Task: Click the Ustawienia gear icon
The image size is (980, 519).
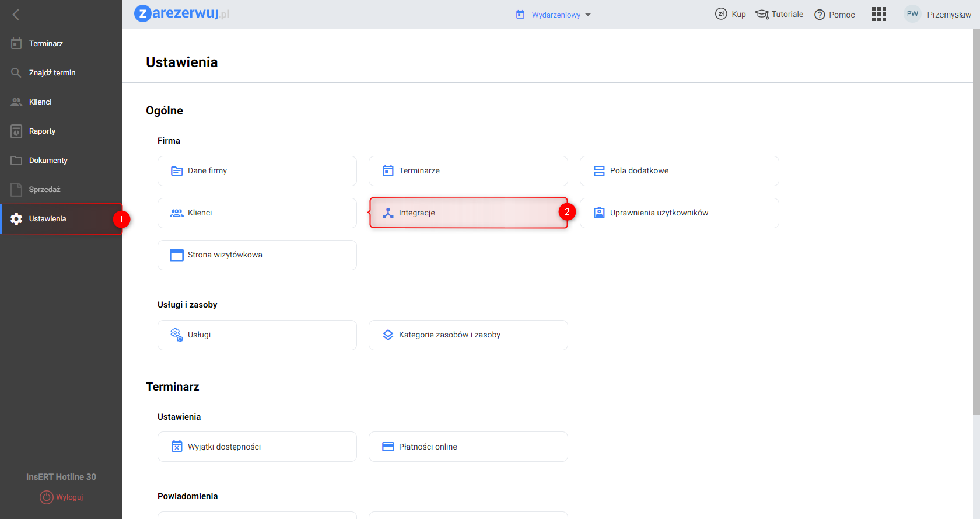Action: pos(16,219)
